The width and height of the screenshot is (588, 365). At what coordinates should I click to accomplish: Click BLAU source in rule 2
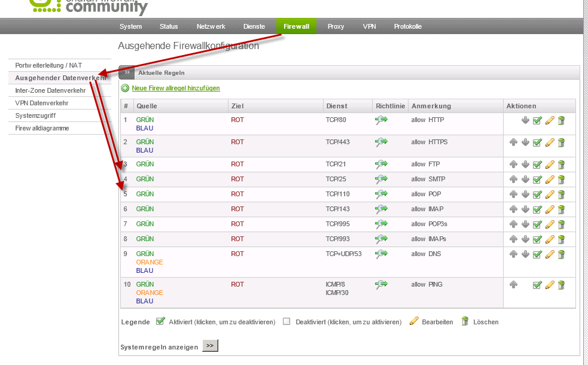pos(144,150)
